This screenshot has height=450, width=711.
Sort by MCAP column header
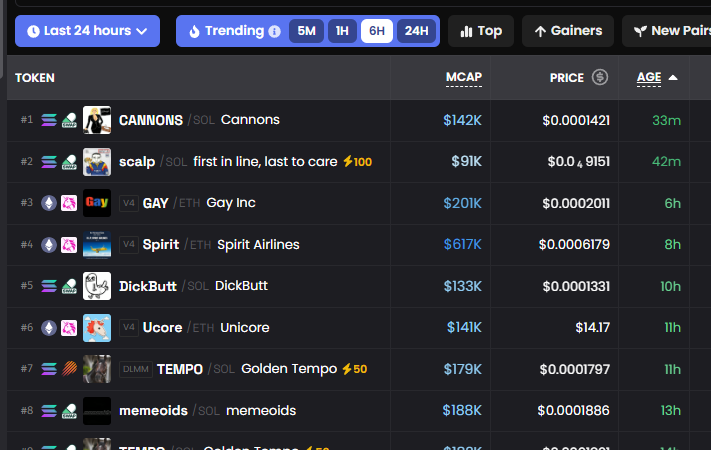click(x=463, y=77)
